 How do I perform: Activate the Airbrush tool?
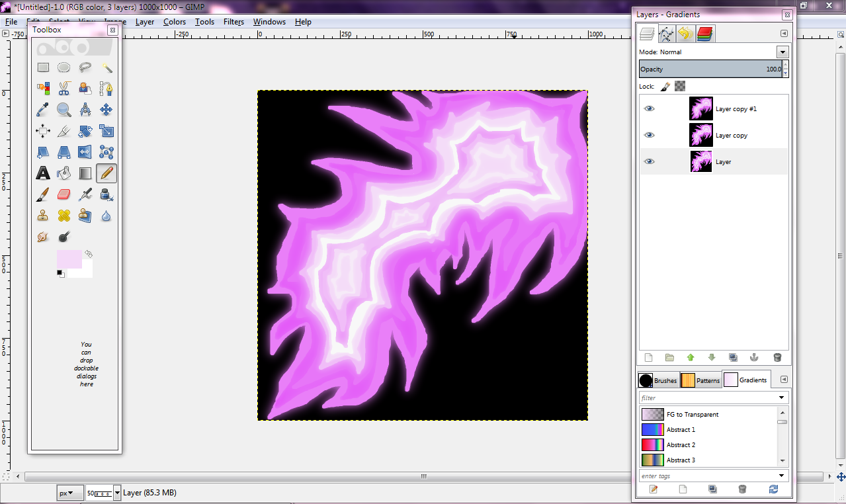[85, 194]
